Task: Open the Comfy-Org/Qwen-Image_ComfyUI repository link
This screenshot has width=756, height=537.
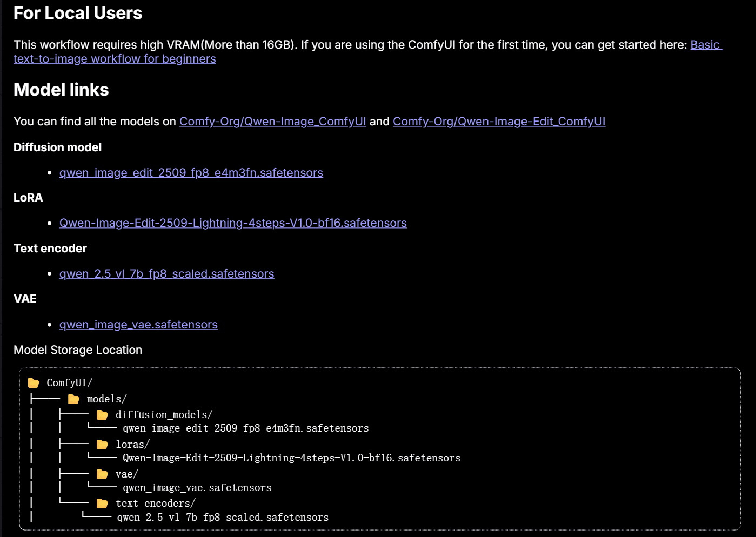Action: (x=272, y=122)
